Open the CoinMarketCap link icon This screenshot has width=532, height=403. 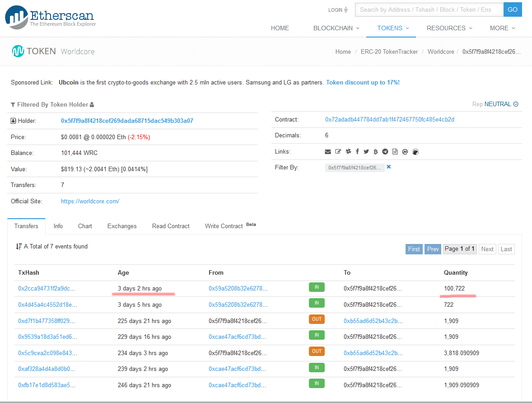click(405, 152)
